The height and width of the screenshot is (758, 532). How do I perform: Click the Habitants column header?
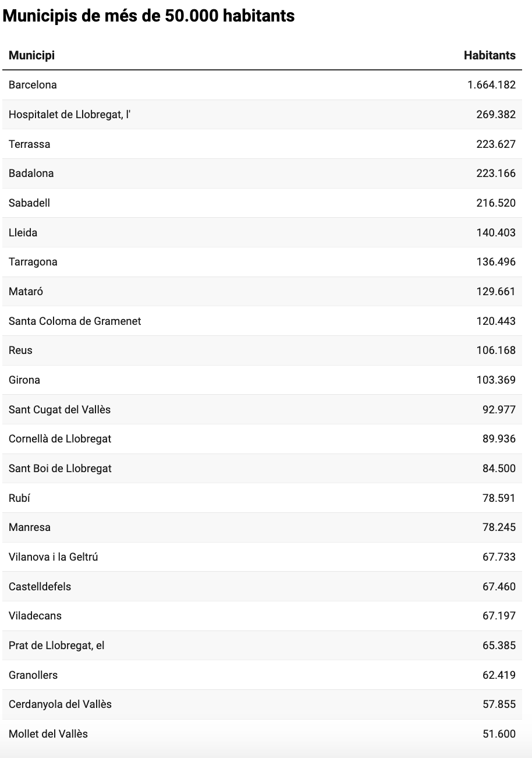coord(490,55)
